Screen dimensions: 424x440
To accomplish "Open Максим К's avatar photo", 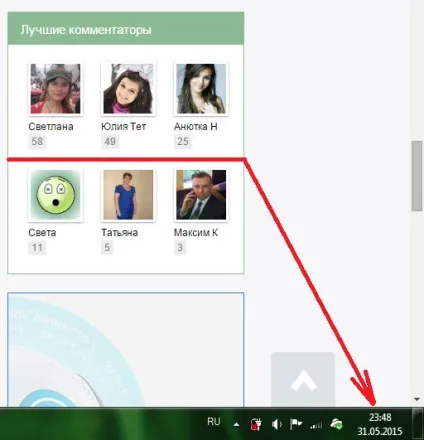I will pyautogui.click(x=201, y=195).
